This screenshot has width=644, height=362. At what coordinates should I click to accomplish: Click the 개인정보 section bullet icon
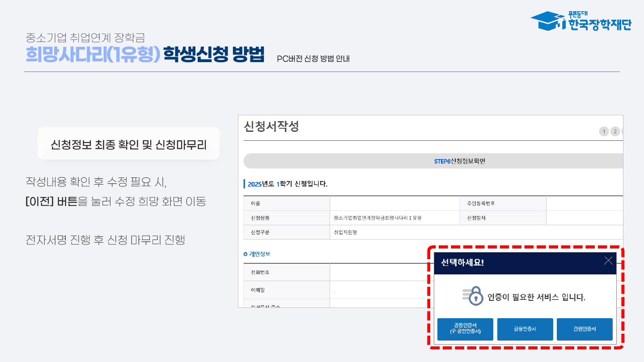(x=246, y=254)
